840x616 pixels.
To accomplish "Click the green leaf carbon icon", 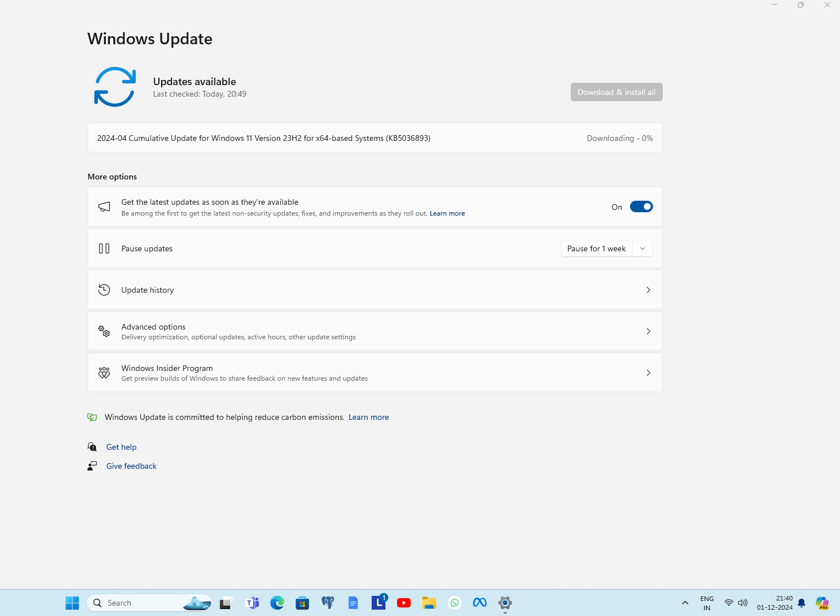I will [92, 417].
